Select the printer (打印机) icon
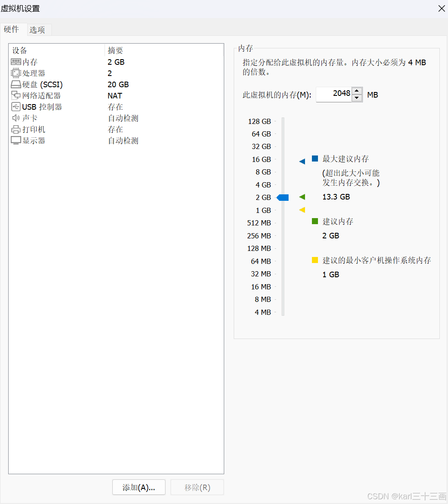This screenshot has height=504, width=448. (x=16, y=130)
